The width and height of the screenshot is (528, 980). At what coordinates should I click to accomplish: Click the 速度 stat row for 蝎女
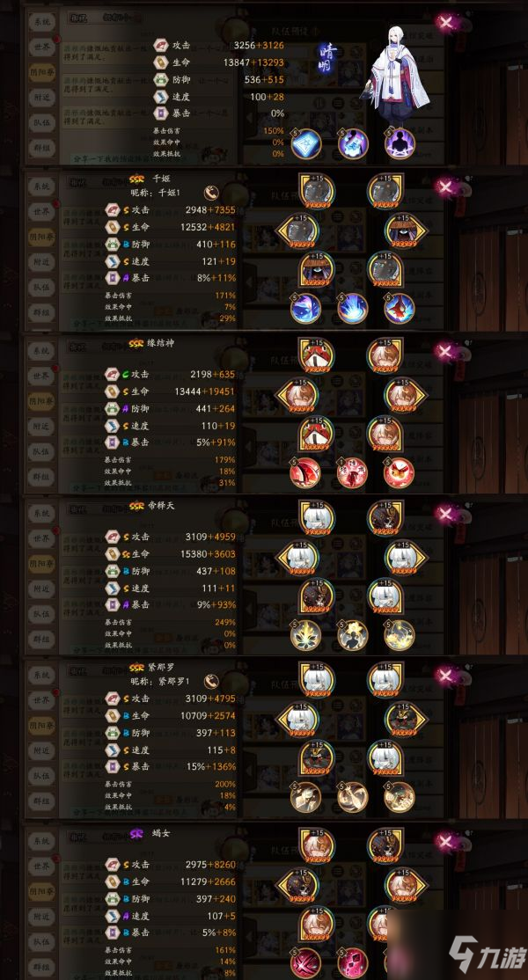pyautogui.click(x=171, y=917)
